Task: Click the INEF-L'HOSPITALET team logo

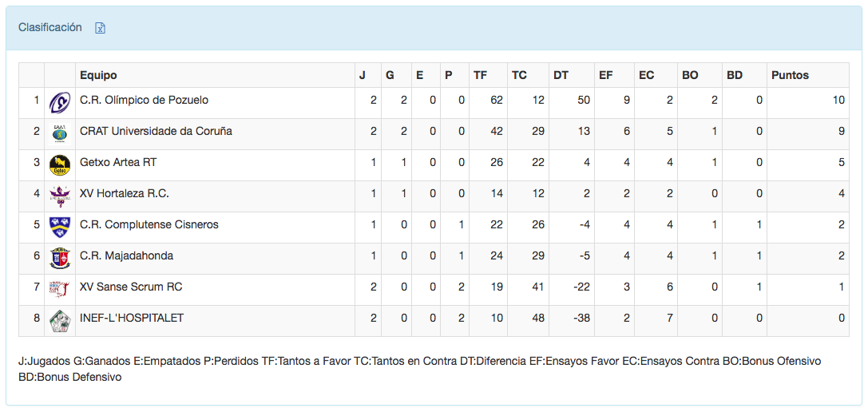Action: coord(60,320)
